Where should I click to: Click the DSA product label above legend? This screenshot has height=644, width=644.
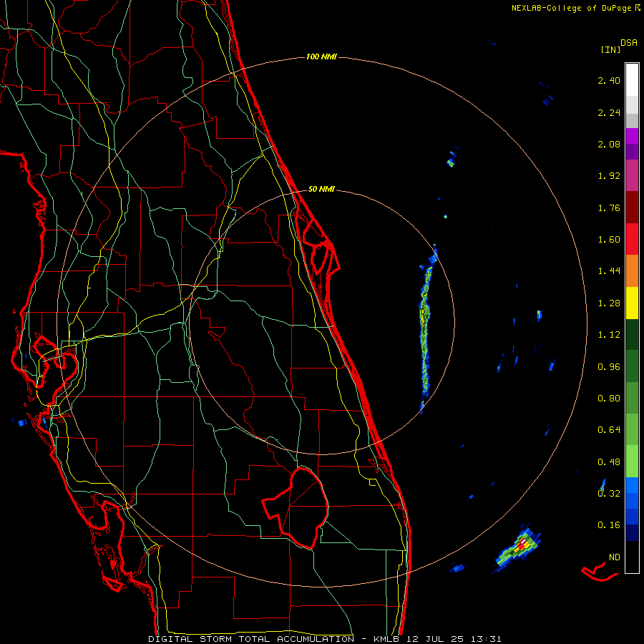[629, 42]
